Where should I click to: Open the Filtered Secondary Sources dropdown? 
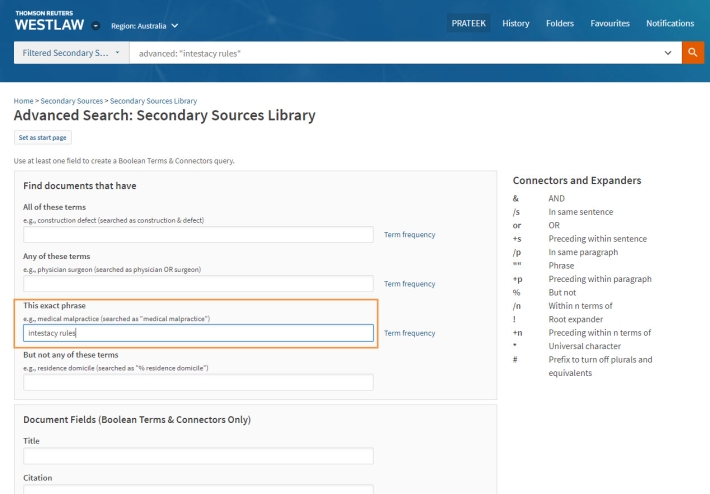72,53
